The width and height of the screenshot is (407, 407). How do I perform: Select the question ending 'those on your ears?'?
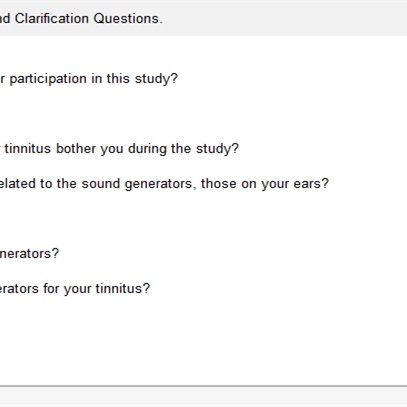(x=164, y=184)
